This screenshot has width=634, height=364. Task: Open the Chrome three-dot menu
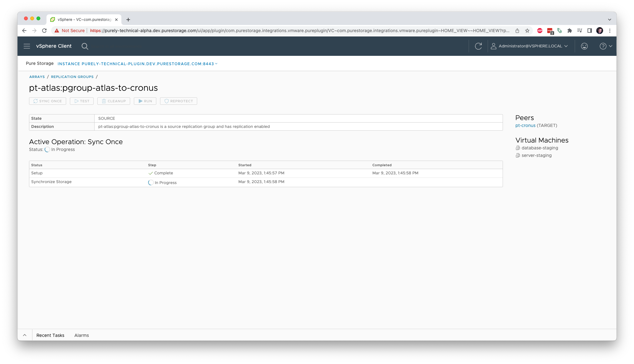tap(610, 31)
